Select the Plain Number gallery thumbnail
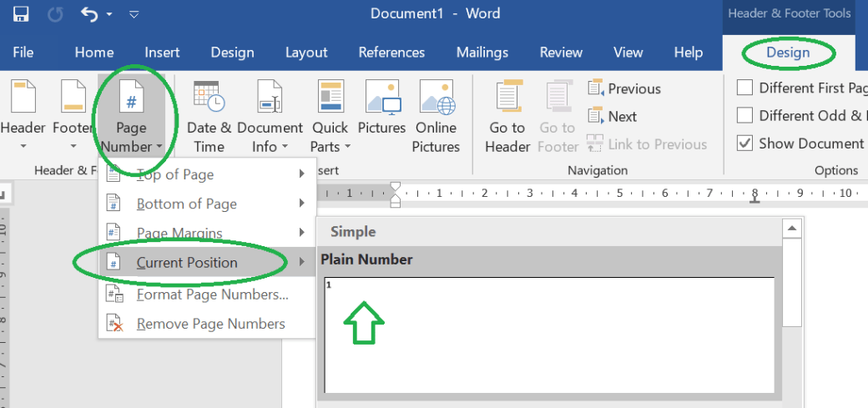This screenshot has width=868, height=408. (x=548, y=334)
